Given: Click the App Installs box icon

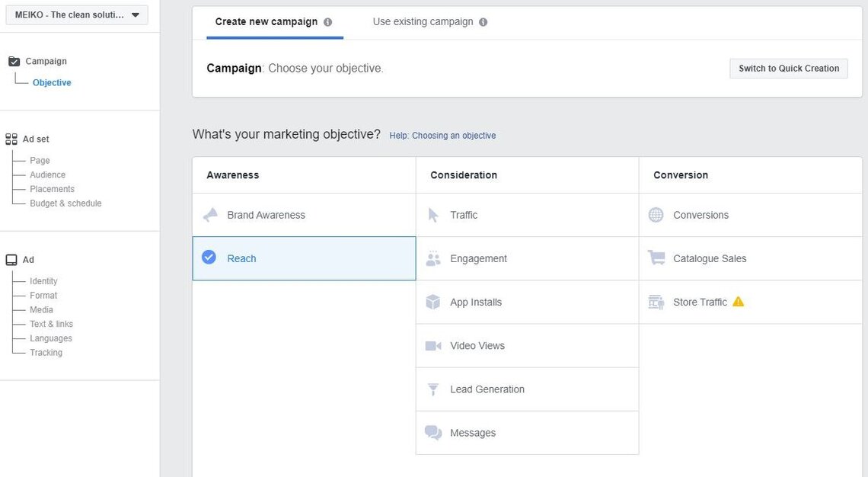Looking at the screenshot, I should [433, 302].
